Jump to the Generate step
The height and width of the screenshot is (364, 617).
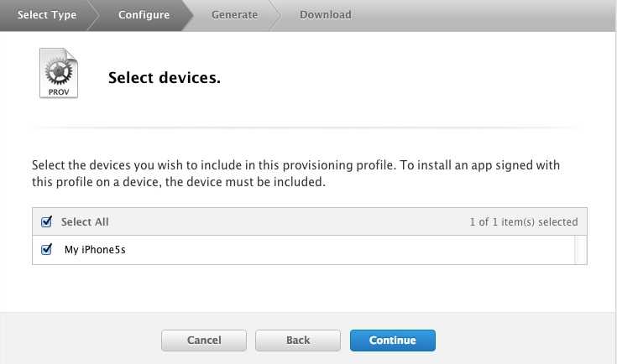tap(235, 15)
